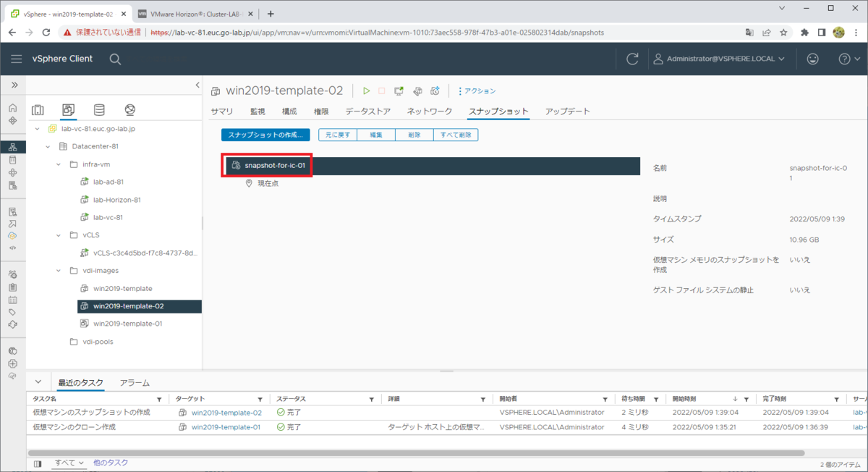Image resolution: width=868 pixels, height=472 pixels.
Task: Open Developer Center sidebar icon
Action: [12, 248]
